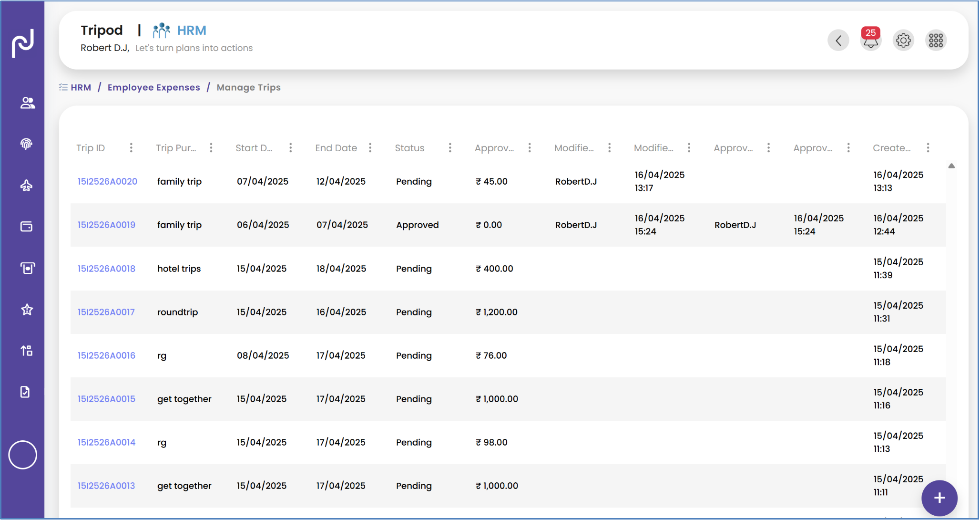Open the Approv... column menu left of Create...
Screen dimensions: 980x520
(x=848, y=148)
